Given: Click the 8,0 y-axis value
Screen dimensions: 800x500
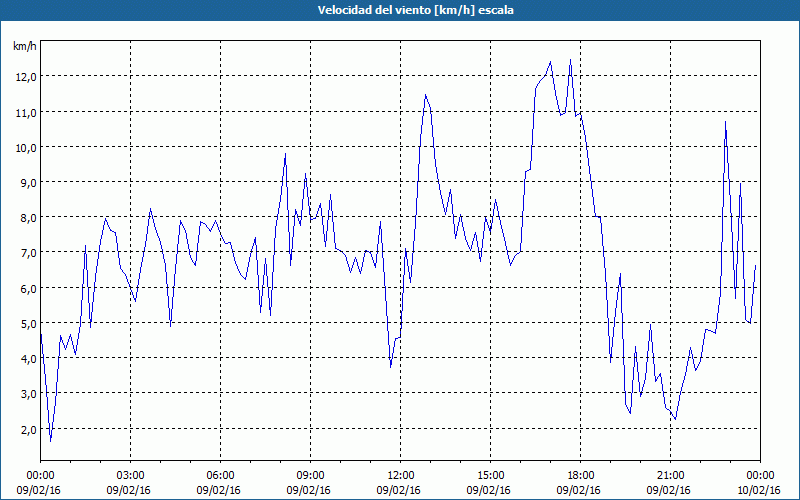Looking at the screenshot, I should (x=28, y=218).
